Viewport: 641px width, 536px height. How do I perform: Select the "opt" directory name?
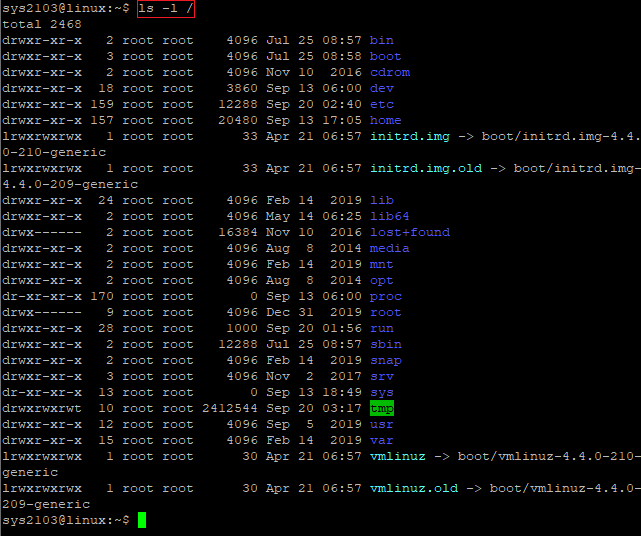coord(381,280)
